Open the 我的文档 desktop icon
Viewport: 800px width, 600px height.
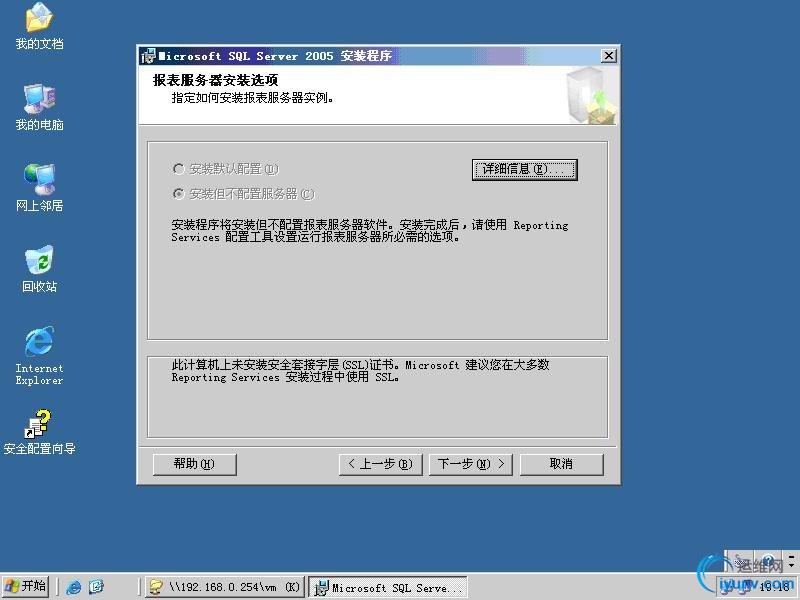[x=39, y=26]
